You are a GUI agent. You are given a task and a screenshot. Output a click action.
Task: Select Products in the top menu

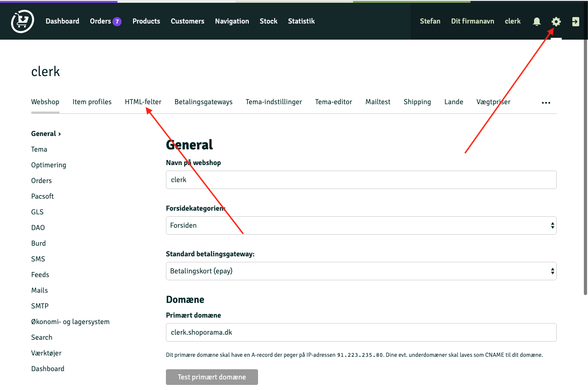[x=146, y=21]
